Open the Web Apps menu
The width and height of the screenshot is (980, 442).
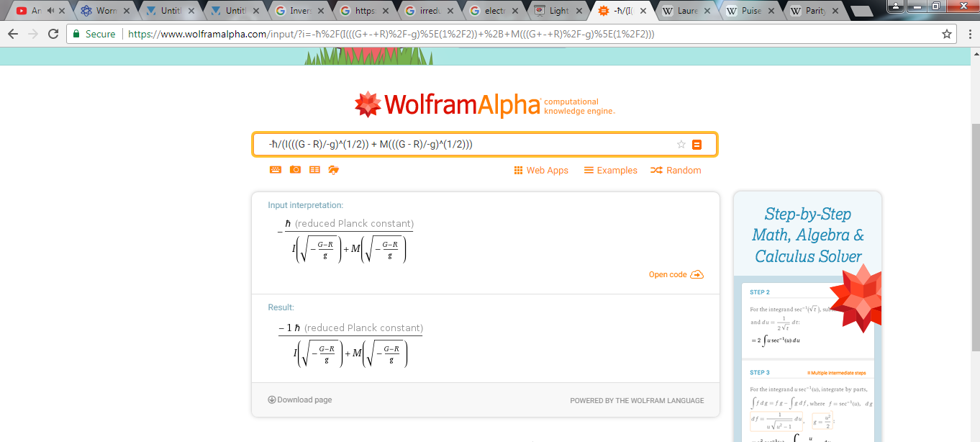click(541, 171)
